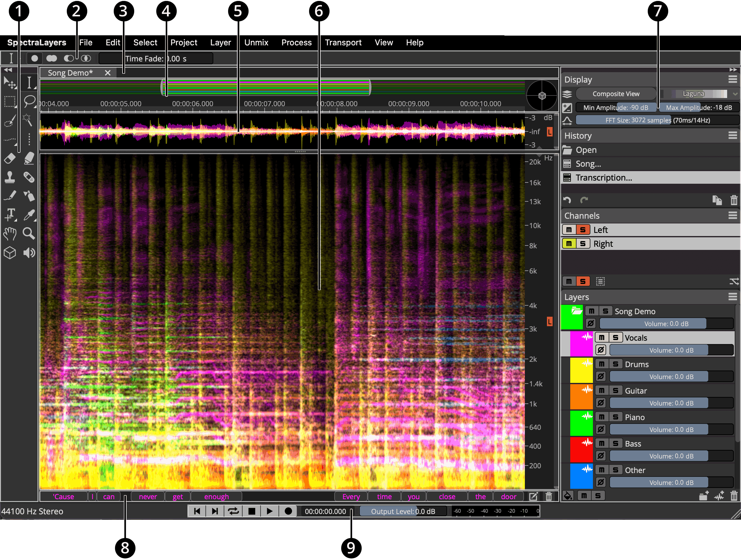The image size is (741, 560).
Task: Select the Lasso selection tool
Action: click(30, 101)
